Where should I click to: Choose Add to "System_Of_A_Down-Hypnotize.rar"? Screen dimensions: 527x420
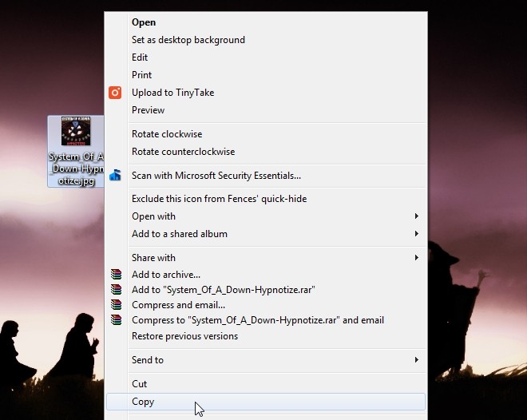[266, 290]
